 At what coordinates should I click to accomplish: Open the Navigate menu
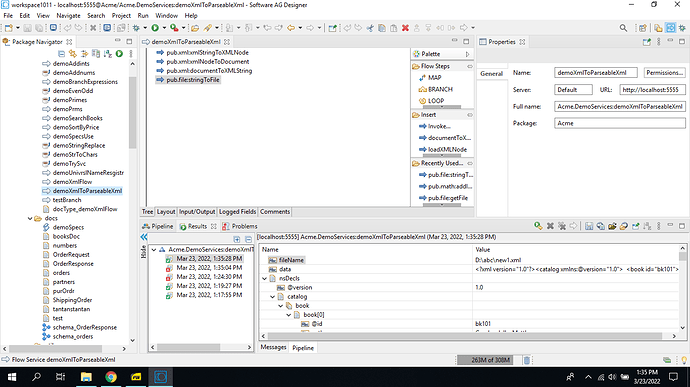(68, 15)
